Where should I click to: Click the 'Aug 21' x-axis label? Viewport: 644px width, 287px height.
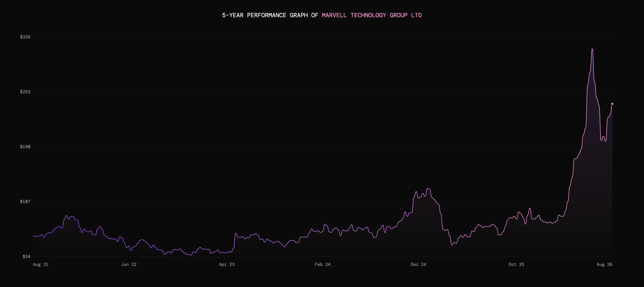coord(41,265)
